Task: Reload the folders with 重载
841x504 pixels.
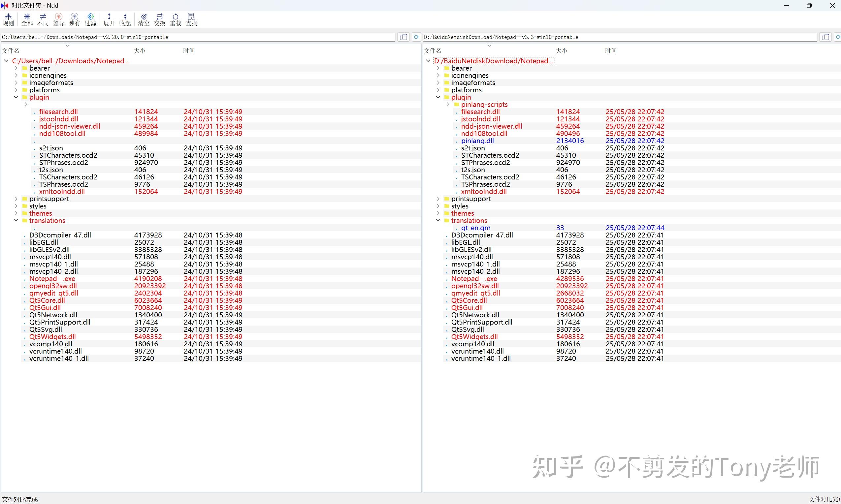Action: click(x=176, y=20)
